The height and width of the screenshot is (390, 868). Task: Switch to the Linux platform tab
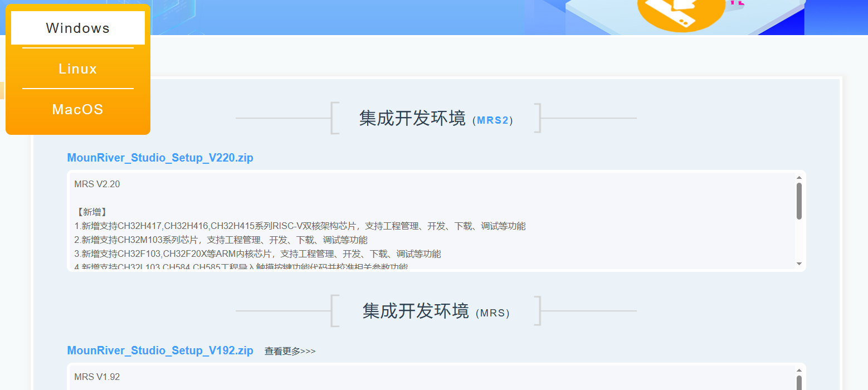pyautogui.click(x=78, y=69)
